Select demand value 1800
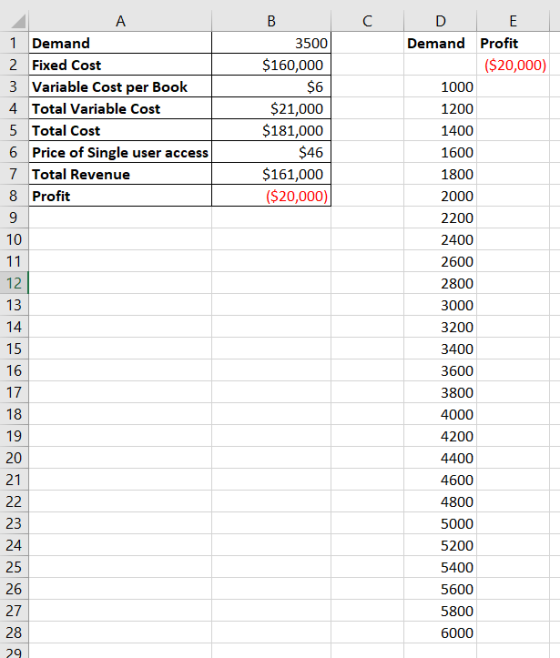Image resolution: width=560 pixels, height=658 pixels. point(440,174)
